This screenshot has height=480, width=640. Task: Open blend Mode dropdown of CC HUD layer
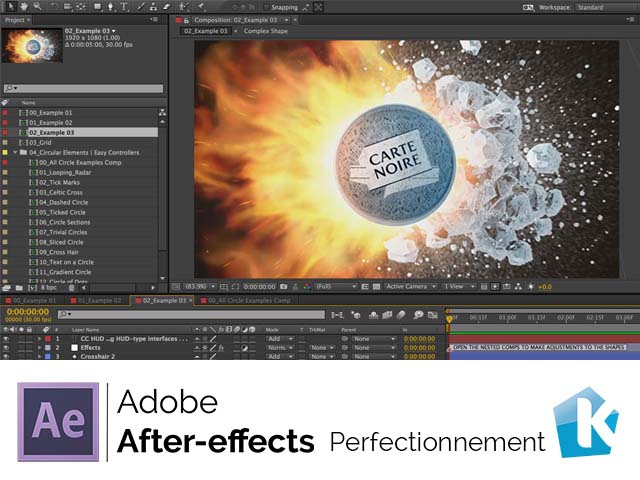(280, 339)
